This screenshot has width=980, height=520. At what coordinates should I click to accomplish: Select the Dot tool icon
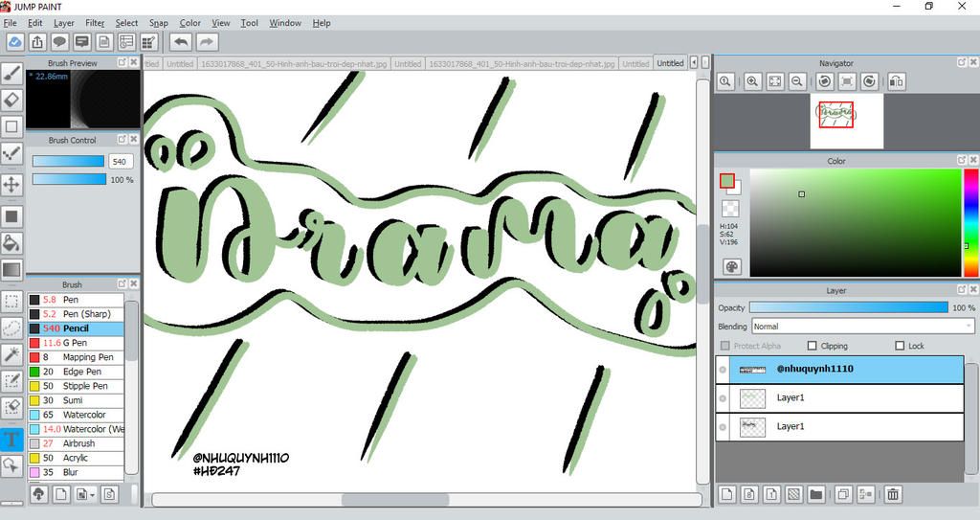11,153
